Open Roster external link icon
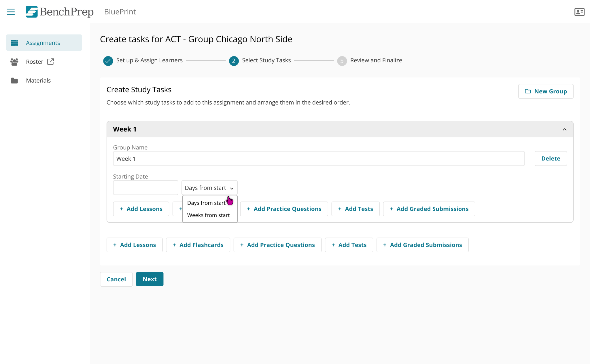 (x=51, y=62)
